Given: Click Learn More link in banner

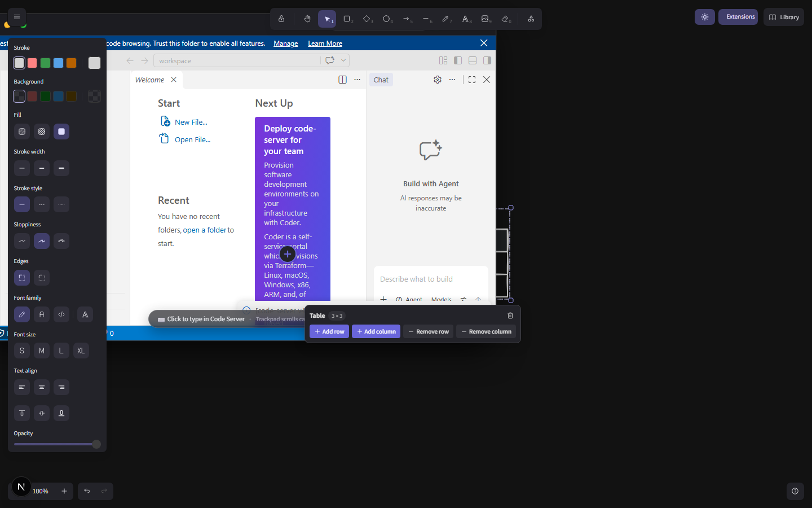Looking at the screenshot, I should [325, 43].
